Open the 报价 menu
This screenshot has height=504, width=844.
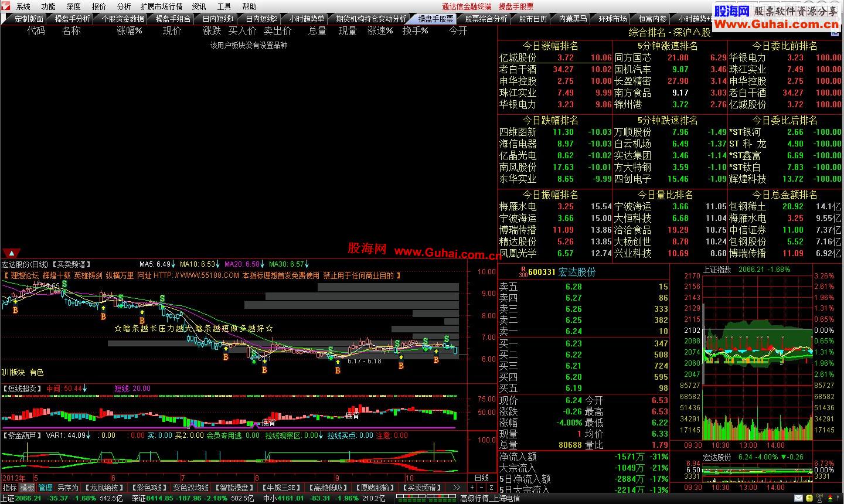click(99, 6)
